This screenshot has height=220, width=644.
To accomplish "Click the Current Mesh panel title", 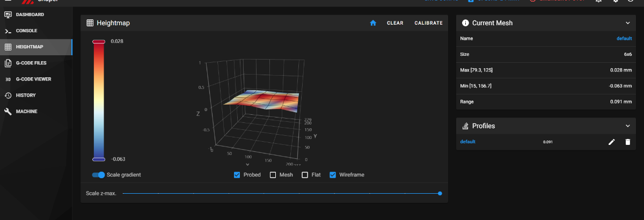I will pos(492,23).
